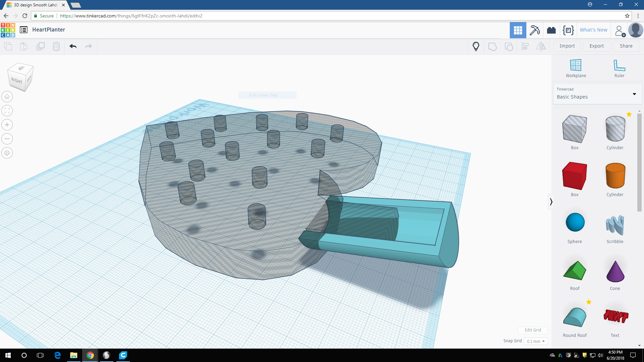Click the Redo arrow icon
644x362 pixels.
[89, 46]
